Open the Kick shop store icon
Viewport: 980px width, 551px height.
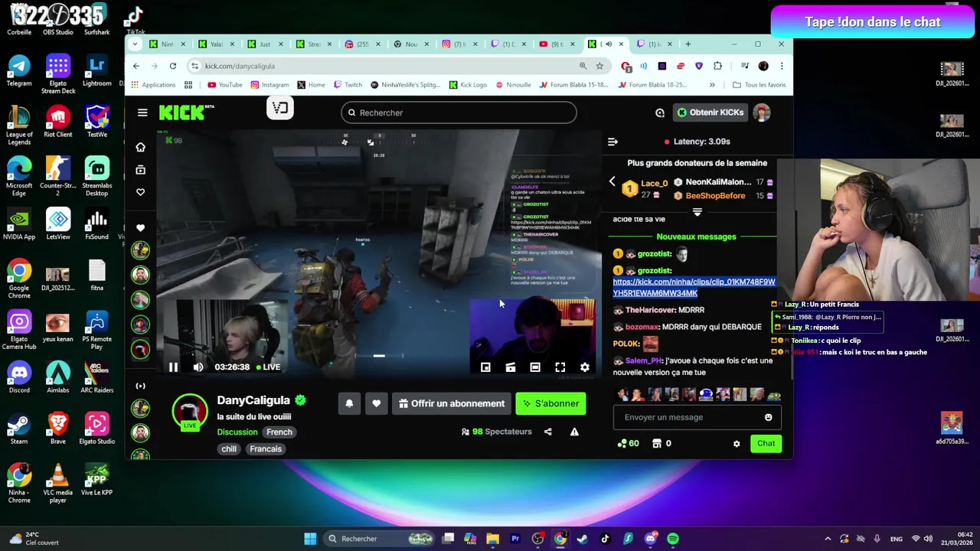[x=656, y=443]
